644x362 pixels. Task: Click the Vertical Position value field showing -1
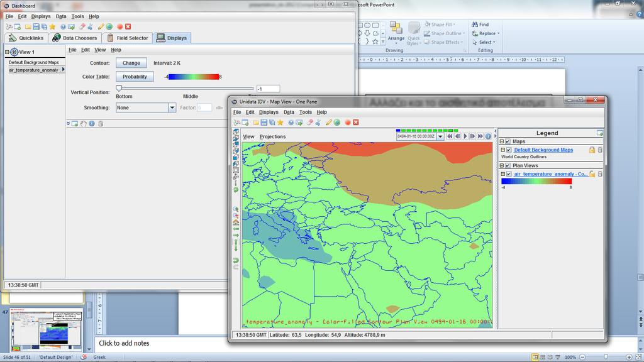pyautogui.click(x=268, y=89)
